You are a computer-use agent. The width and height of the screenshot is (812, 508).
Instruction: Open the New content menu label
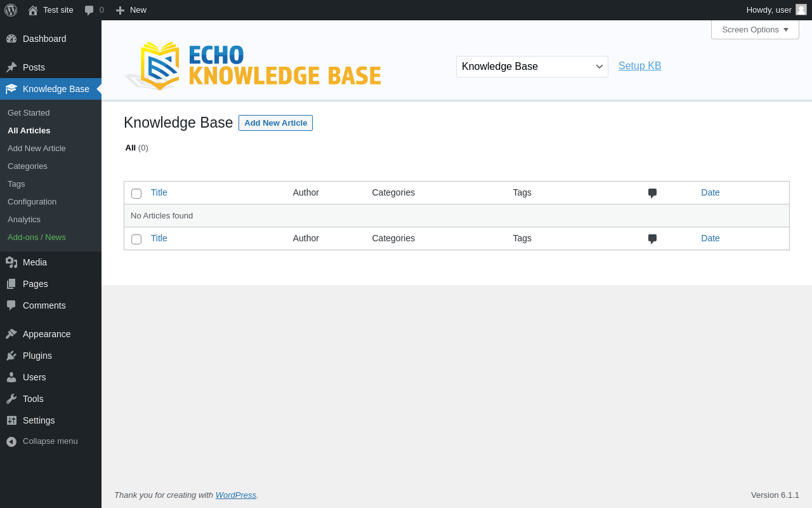[138, 10]
